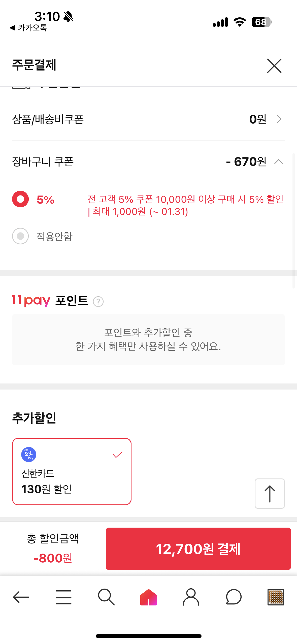Select 적용안함 radio option
This screenshot has height=644, width=297.
(x=20, y=236)
